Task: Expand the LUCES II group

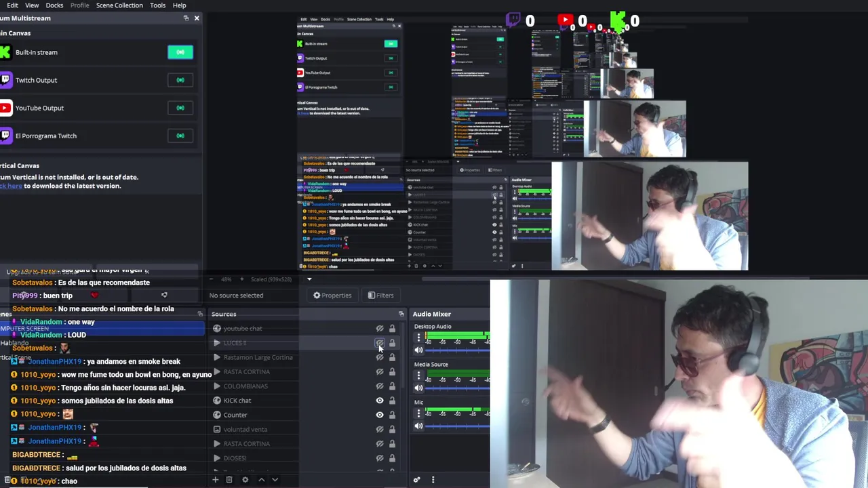Action: click(x=217, y=343)
